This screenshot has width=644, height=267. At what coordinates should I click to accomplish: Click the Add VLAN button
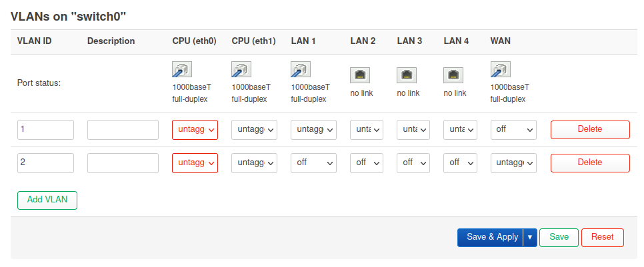[x=47, y=200]
